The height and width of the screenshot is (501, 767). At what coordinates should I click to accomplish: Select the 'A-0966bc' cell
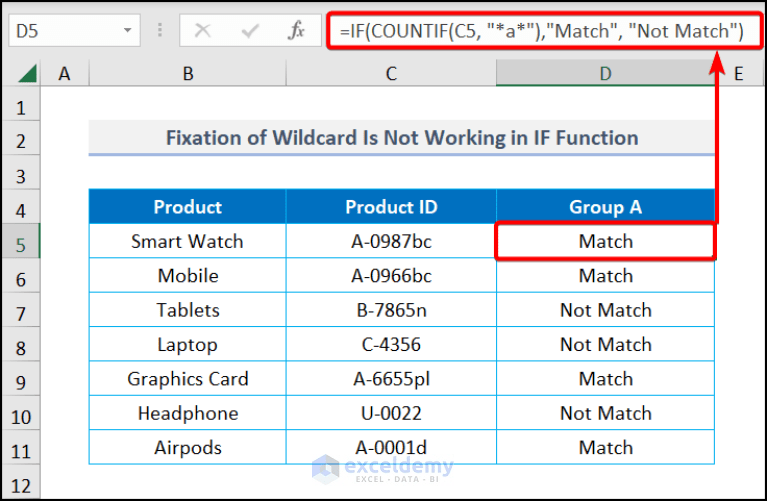tap(391, 275)
